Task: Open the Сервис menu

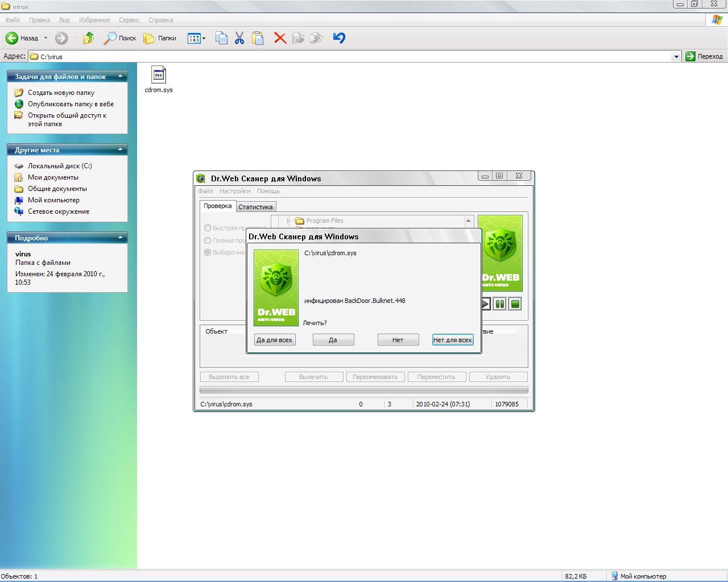Action: click(x=129, y=20)
